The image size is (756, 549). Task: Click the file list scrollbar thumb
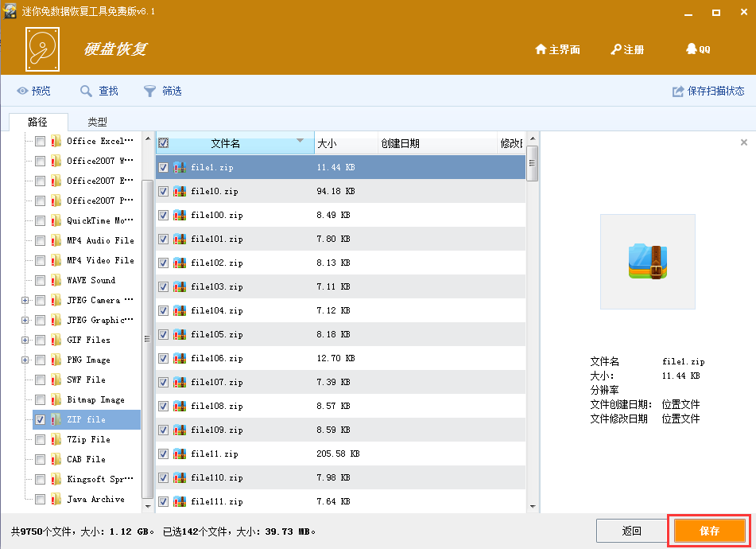(x=533, y=163)
